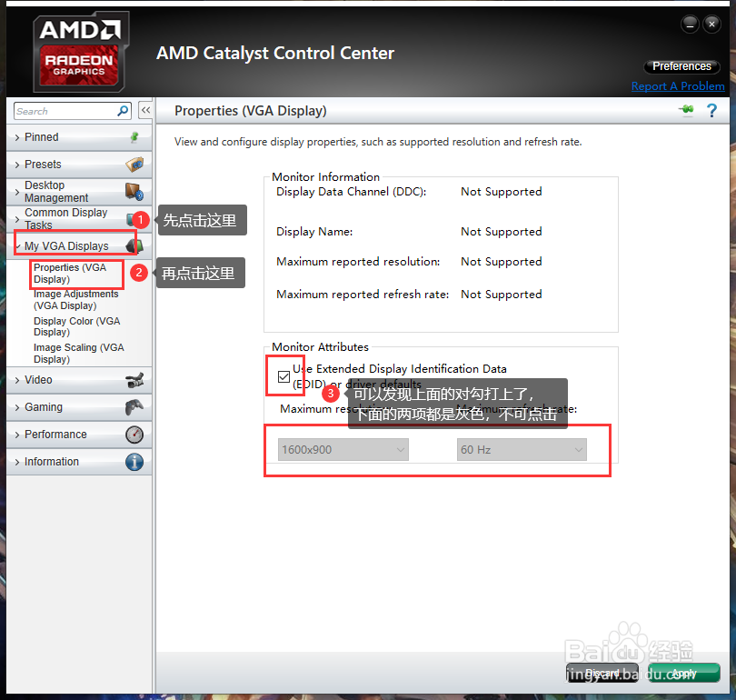The image size is (736, 700).
Task: Expand the Common Display Tasks section
Action: 17,219
